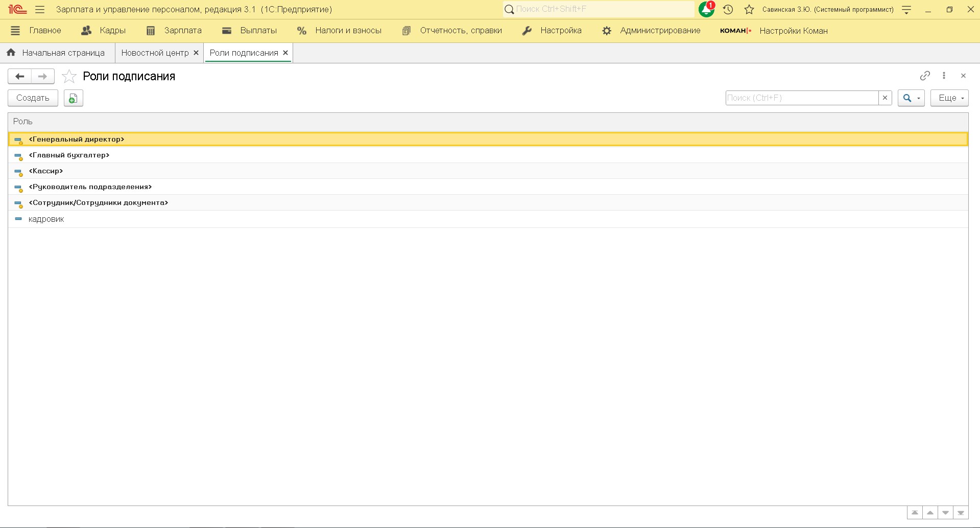This screenshot has width=980, height=528.
Task: Open favorites star in title bar
Action: (749, 9)
